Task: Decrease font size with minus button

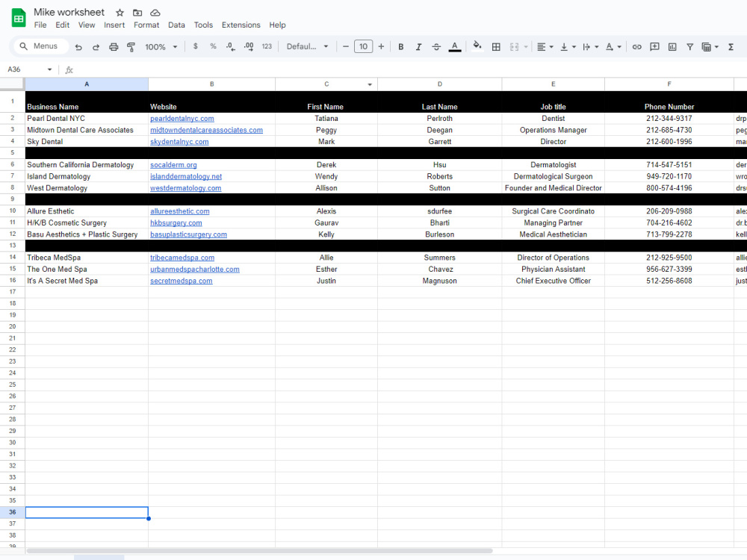Action: 346,46
